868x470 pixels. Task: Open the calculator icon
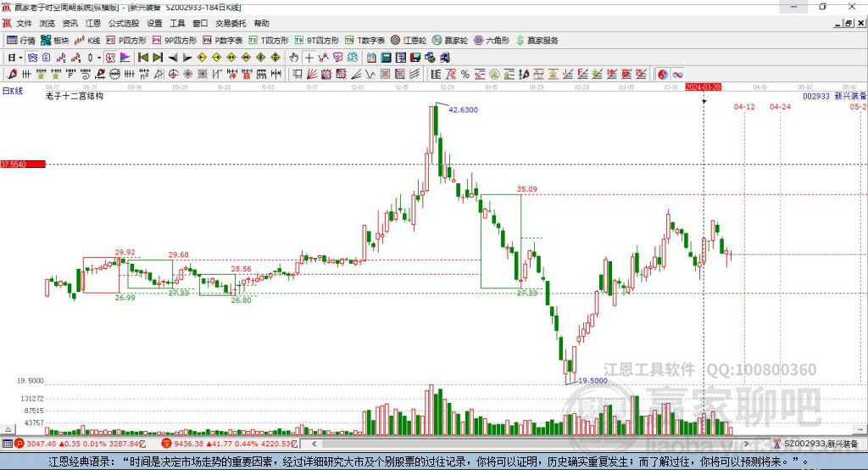pyautogui.click(x=386, y=57)
